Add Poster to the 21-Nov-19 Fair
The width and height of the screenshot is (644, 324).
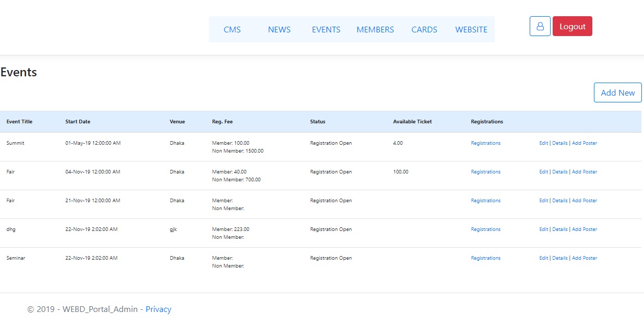coord(585,201)
